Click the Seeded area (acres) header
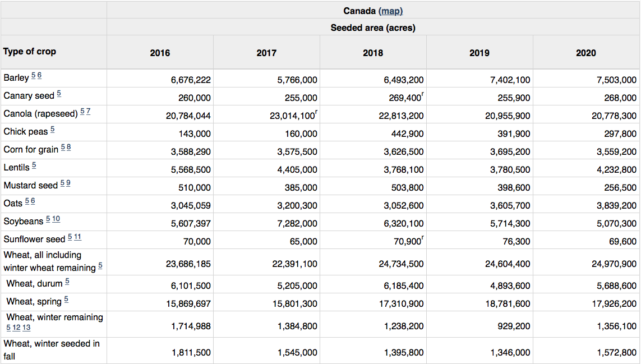The width and height of the screenshot is (641, 364). pos(373,28)
